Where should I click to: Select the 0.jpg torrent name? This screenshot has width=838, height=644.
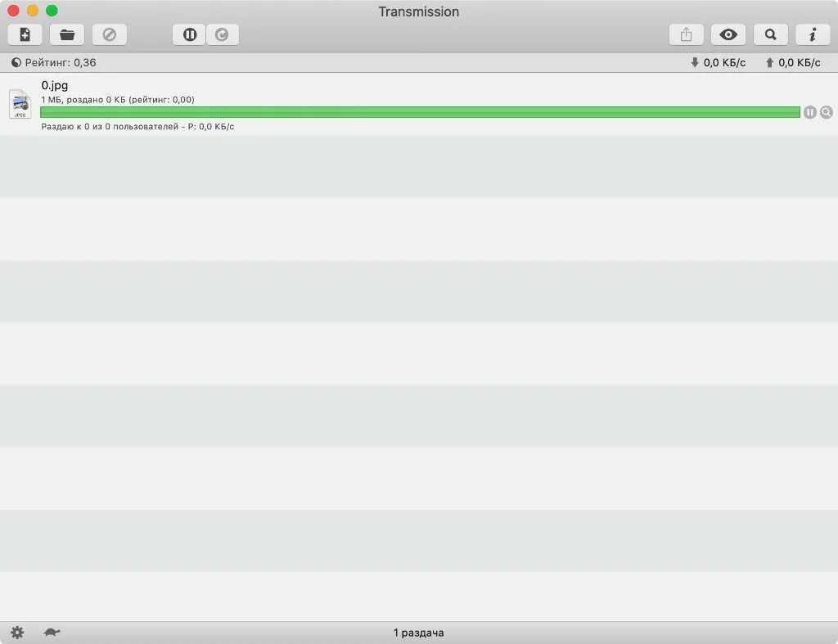click(55, 85)
